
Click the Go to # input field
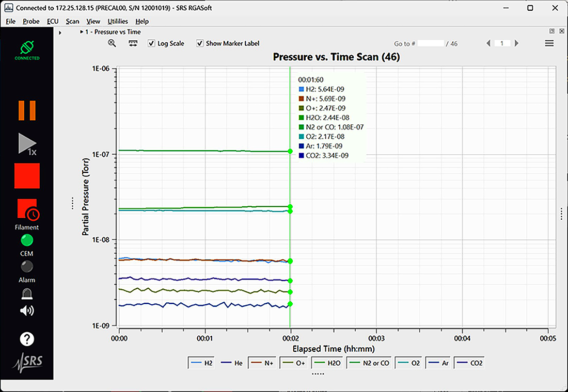click(x=430, y=43)
